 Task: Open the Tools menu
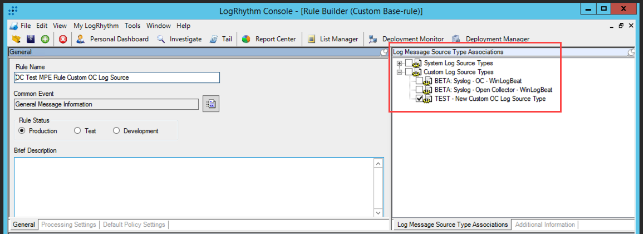tap(132, 26)
